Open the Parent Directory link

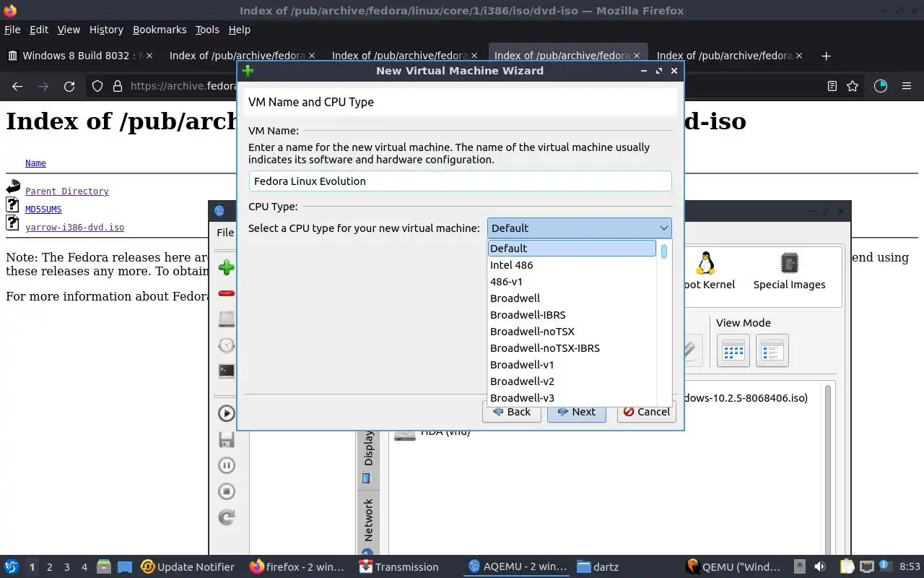pyautogui.click(x=67, y=191)
